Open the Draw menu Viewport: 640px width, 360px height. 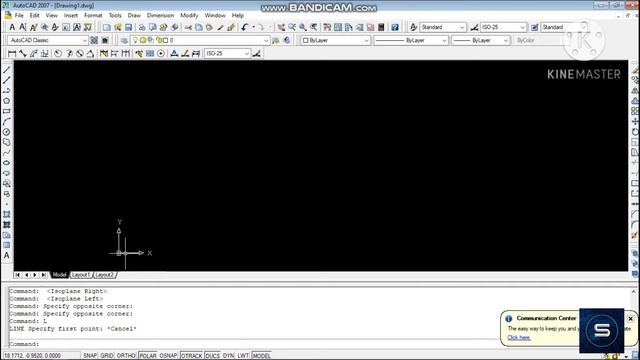tap(134, 16)
